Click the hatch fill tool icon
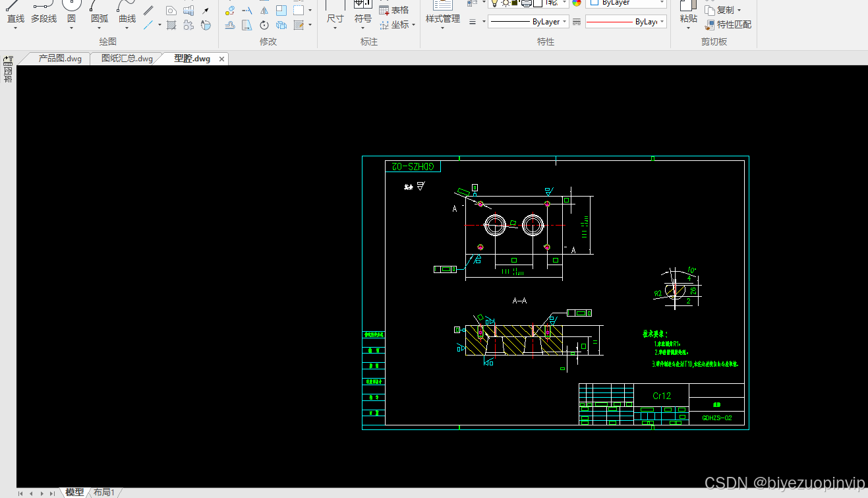 pos(171,25)
